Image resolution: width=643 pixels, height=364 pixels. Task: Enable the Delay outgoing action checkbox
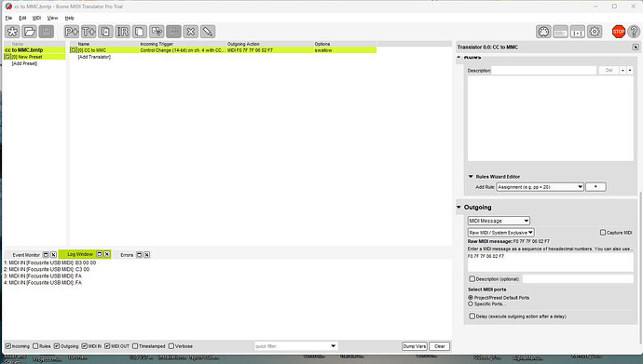pyautogui.click(x=472, y=317)
